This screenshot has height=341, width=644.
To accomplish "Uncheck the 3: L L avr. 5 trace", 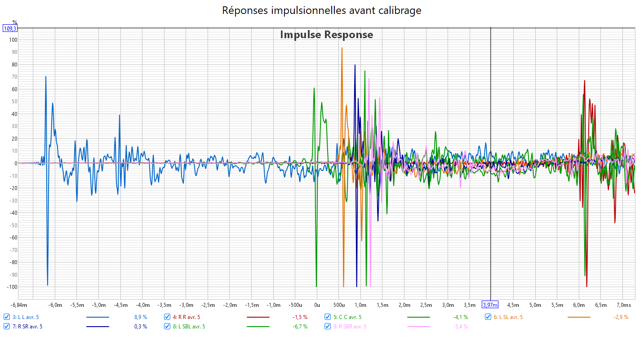I will point(7,317).
